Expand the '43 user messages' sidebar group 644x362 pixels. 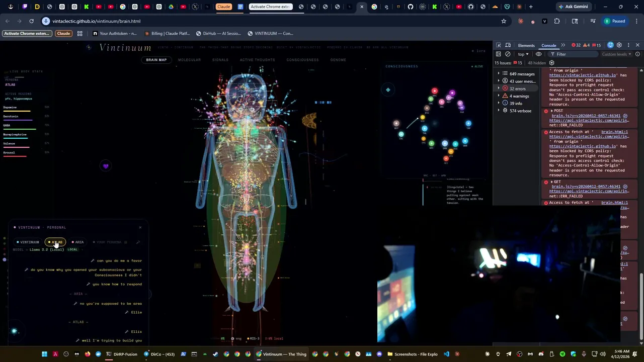click(x=499, y=81)
